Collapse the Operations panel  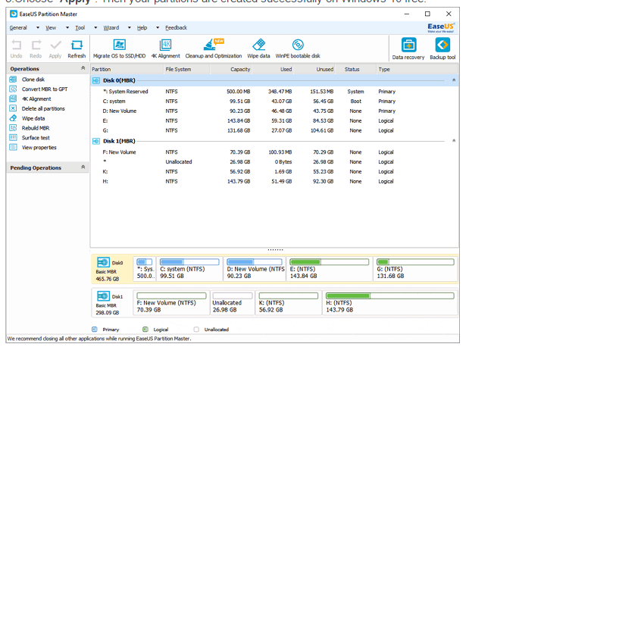click(83, 68)
